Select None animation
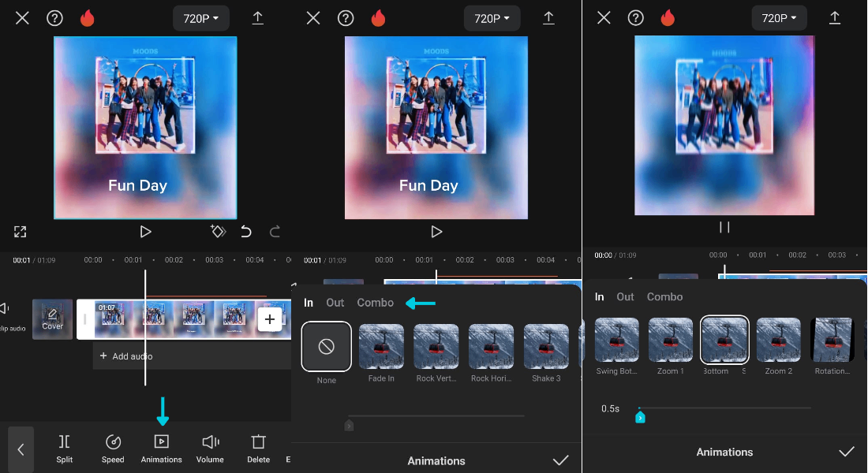 (326, 346)
